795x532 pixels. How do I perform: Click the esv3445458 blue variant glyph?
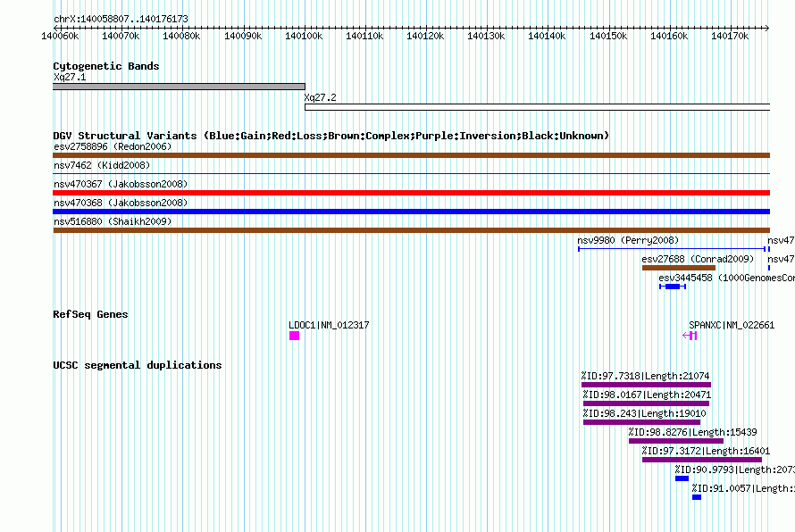(x=673, y=287)
